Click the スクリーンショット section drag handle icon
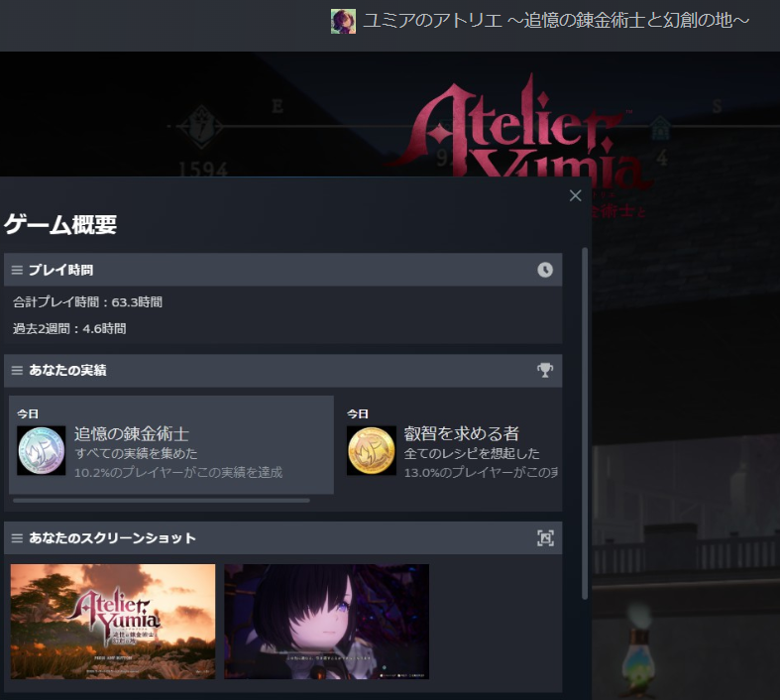The height and width of the screenshot is (700, 780). point(17,538)
